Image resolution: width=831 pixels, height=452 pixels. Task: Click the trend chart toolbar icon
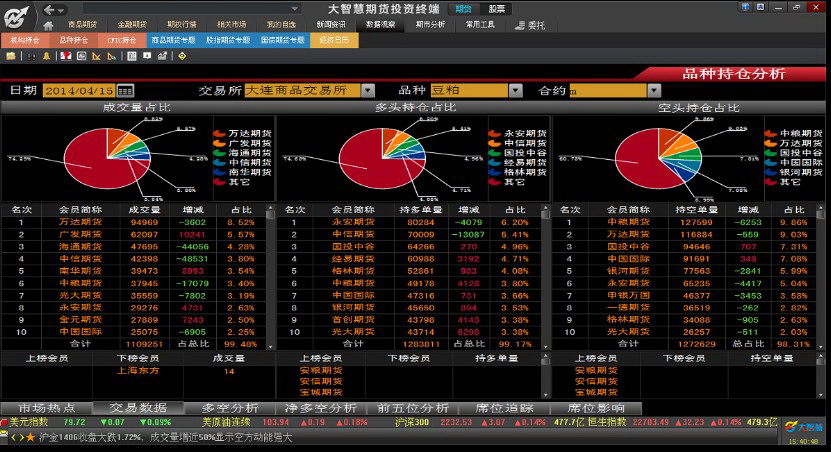(x=162, y=56)
